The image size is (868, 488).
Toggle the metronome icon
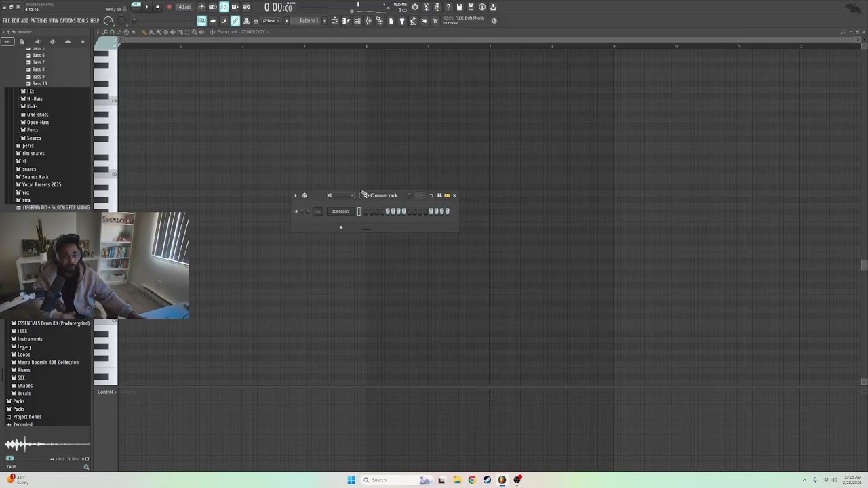pyautogui.click(x=201, y=7)
